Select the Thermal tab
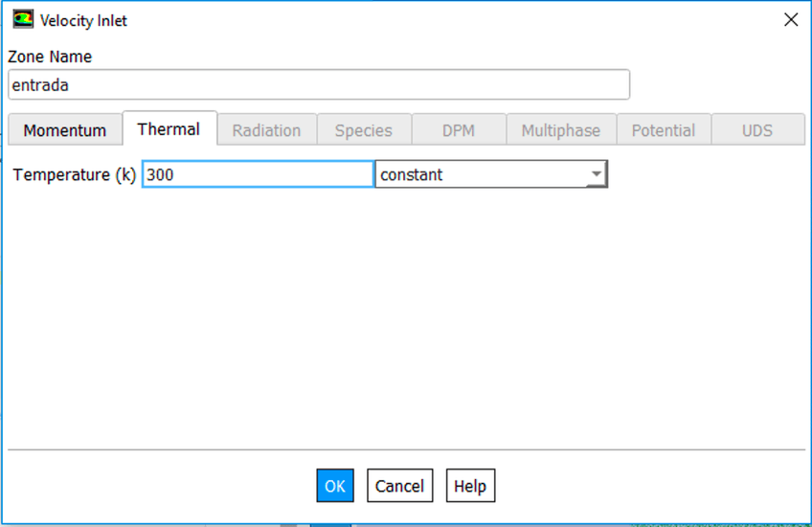This screenshot has height=527, width=812. point(169,128)
